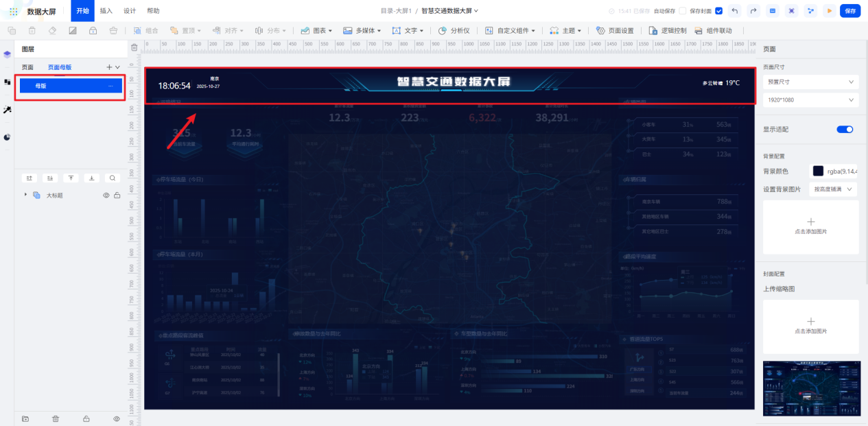The width and height of the screenshot is (868, 426).
Task: Click the toolbox icon in toolbar
Action: point(114,31)
